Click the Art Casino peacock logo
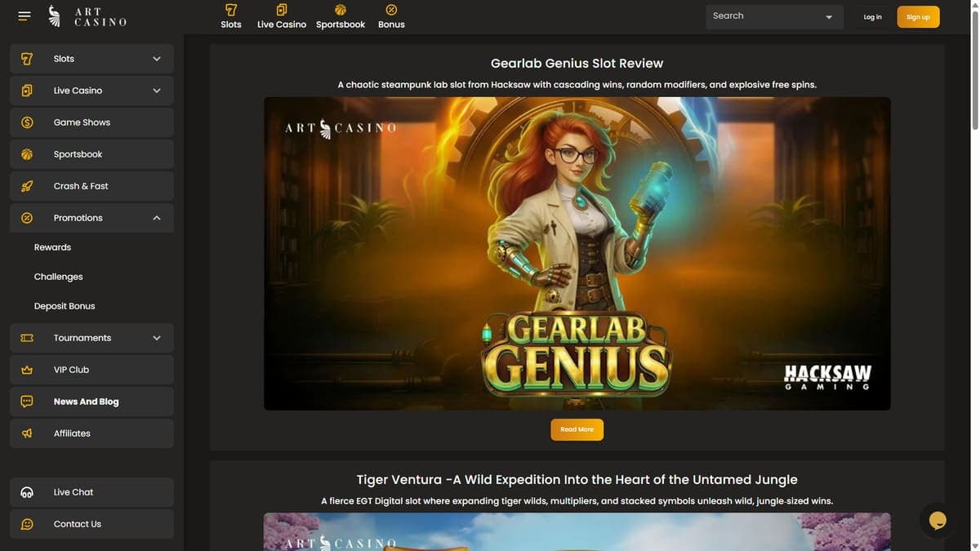 pyautogui.click(x=55, y=16)
